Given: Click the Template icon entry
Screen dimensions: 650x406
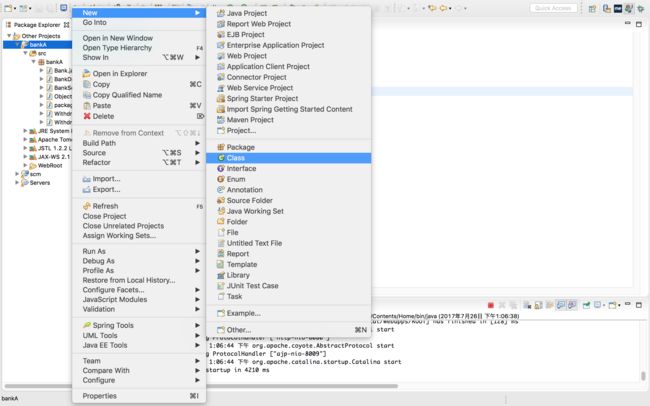Looking at the screenshot, I should [x=221, y=264].
